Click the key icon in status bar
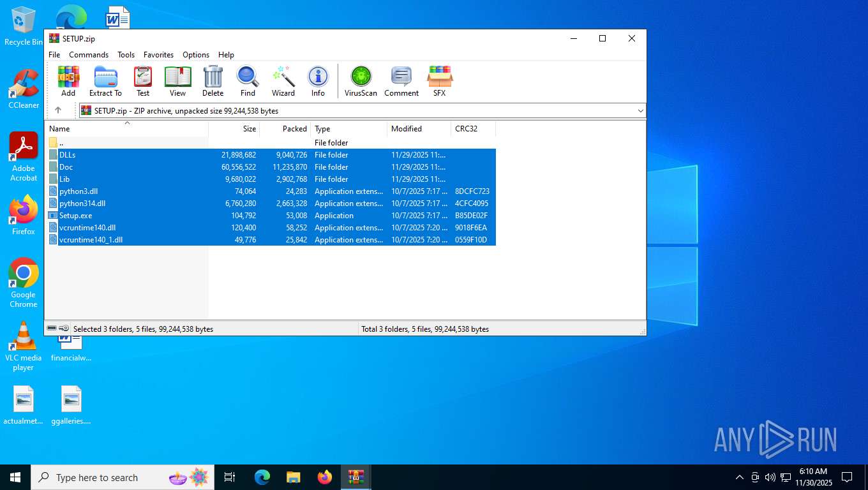This screenshot has width=868, height=490. coord(64,329)
